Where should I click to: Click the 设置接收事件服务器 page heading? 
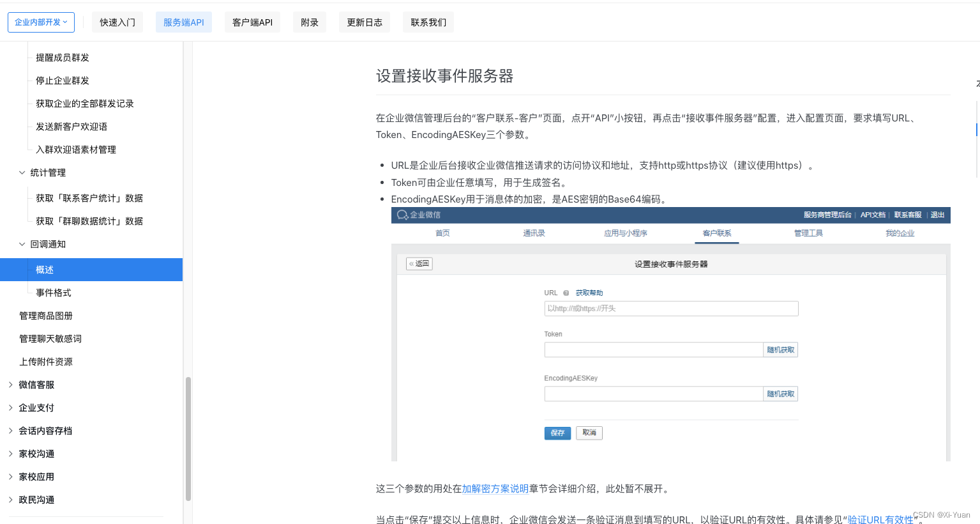[444, 76]
